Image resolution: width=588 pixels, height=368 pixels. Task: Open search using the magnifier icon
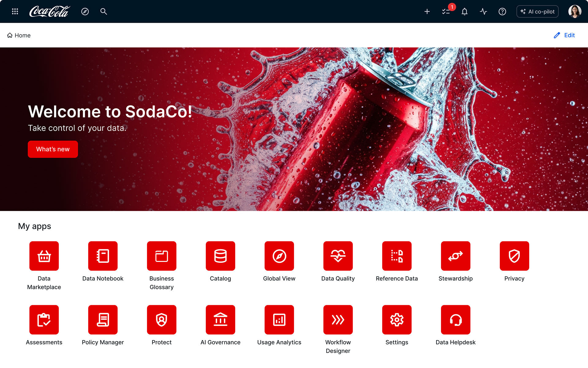coord(104,11)
